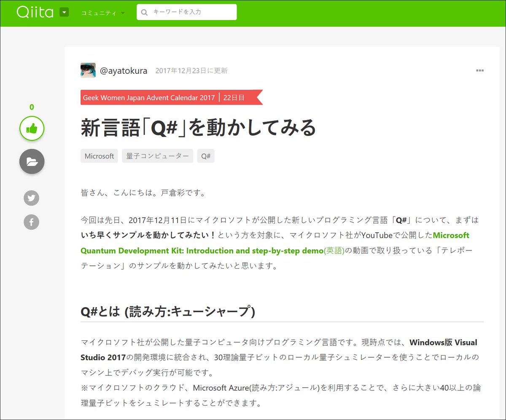The image size is (506, 420).
Task: Click the article title 新言語「Q#」を動かしてみる
Action: click(x=198, y=128)
